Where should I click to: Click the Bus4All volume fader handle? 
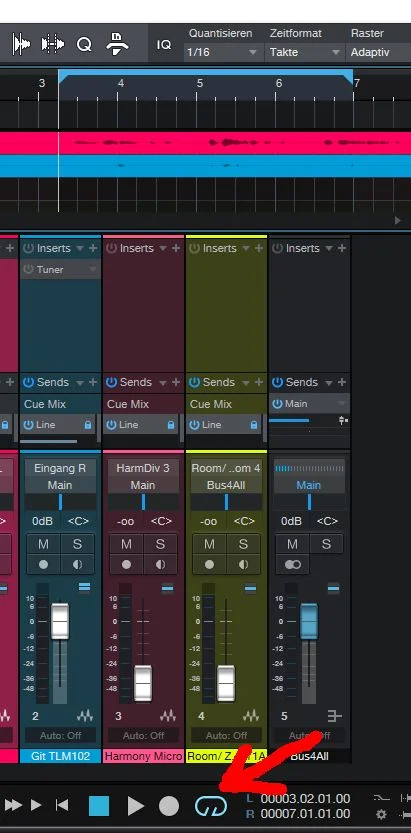(309, 621)
